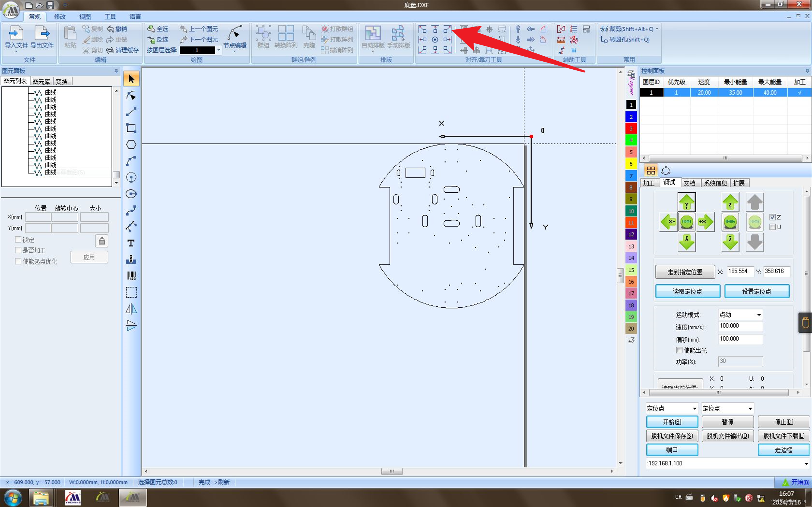Click the align to top-right corner icon
The image size is (812, 507).
pyautogui.click(x=447, y=29)
